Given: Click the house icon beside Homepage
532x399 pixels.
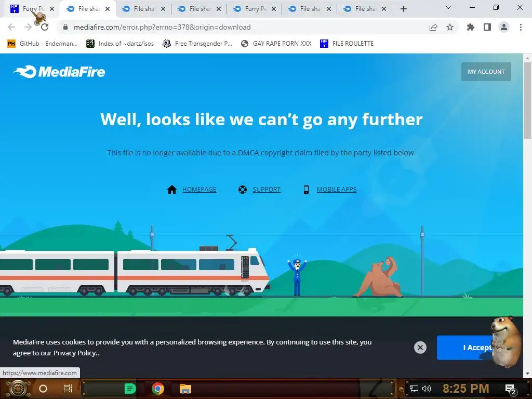Looking at the screenshot, I should point(172,189).
